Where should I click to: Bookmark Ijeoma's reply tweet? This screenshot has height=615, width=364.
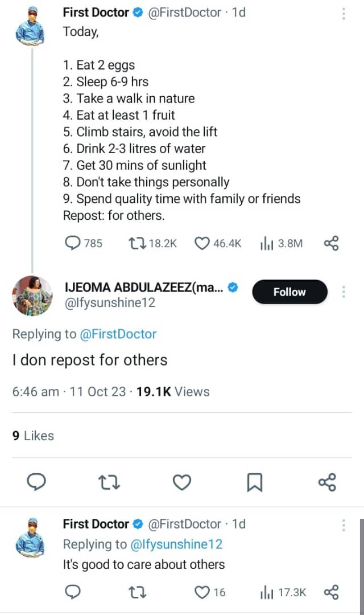tap(254, 482)
